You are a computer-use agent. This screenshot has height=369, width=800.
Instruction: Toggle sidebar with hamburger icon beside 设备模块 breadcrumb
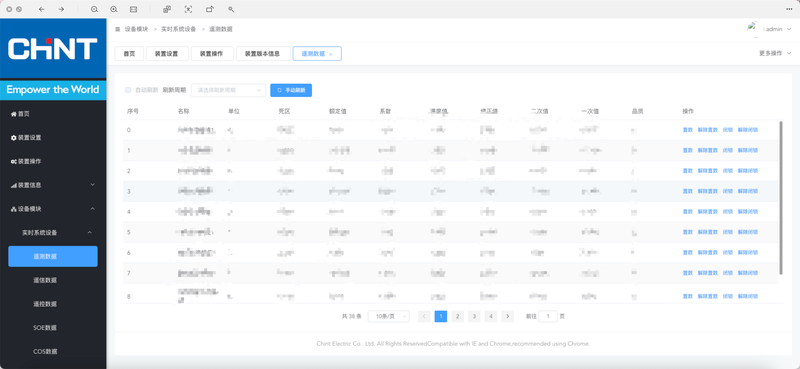118,30
